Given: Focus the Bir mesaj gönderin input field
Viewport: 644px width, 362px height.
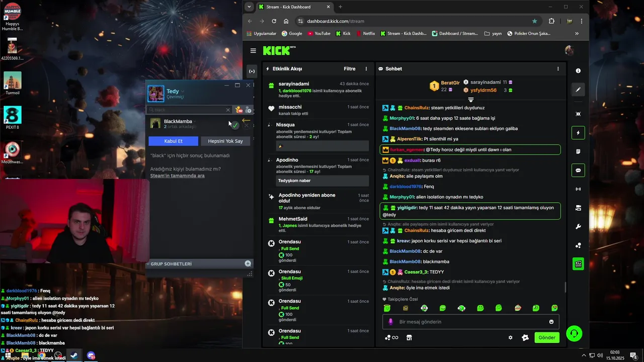Looking at the screenshot, I should (x=471, y=322).
